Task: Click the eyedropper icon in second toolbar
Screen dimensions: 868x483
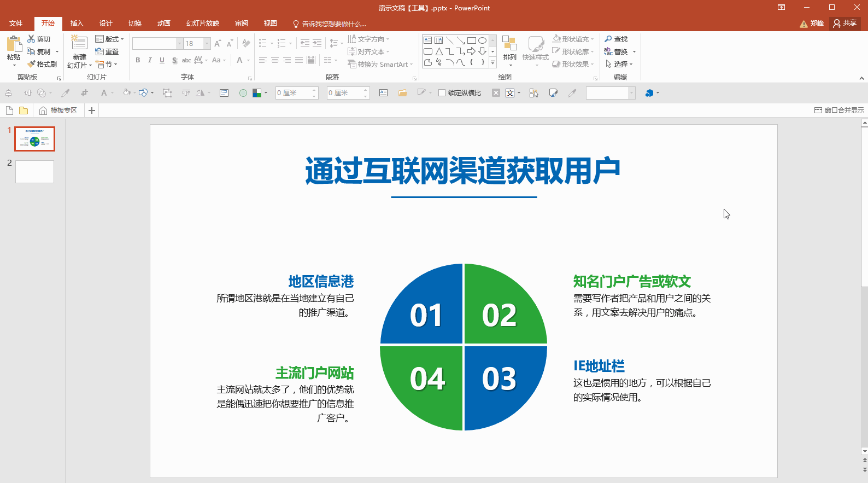Action: (x=66, y=93)
